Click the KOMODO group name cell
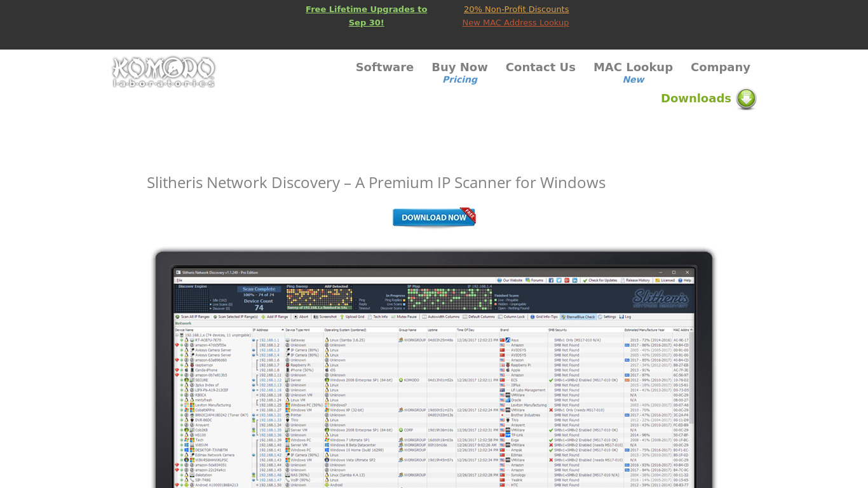868x488 pixels. tap(411, 380)
